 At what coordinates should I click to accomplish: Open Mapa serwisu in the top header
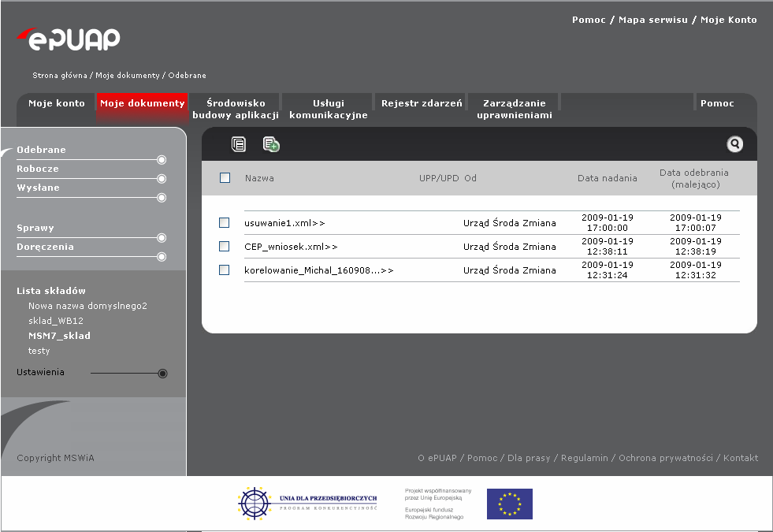pos(652,20)
